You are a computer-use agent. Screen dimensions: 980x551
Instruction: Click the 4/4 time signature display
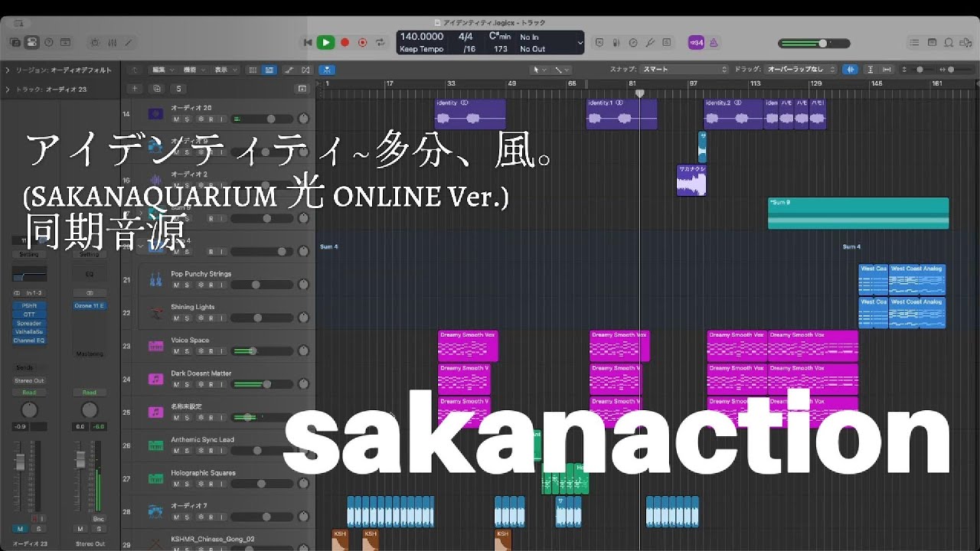coord(465,37)
